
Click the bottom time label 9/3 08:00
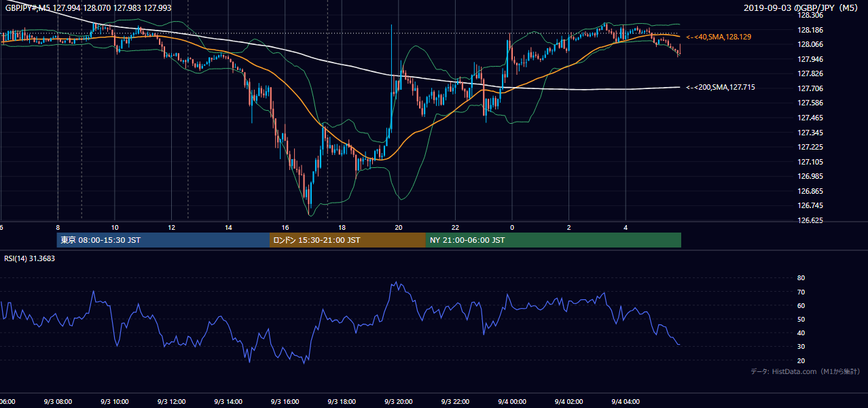[58, 401]
